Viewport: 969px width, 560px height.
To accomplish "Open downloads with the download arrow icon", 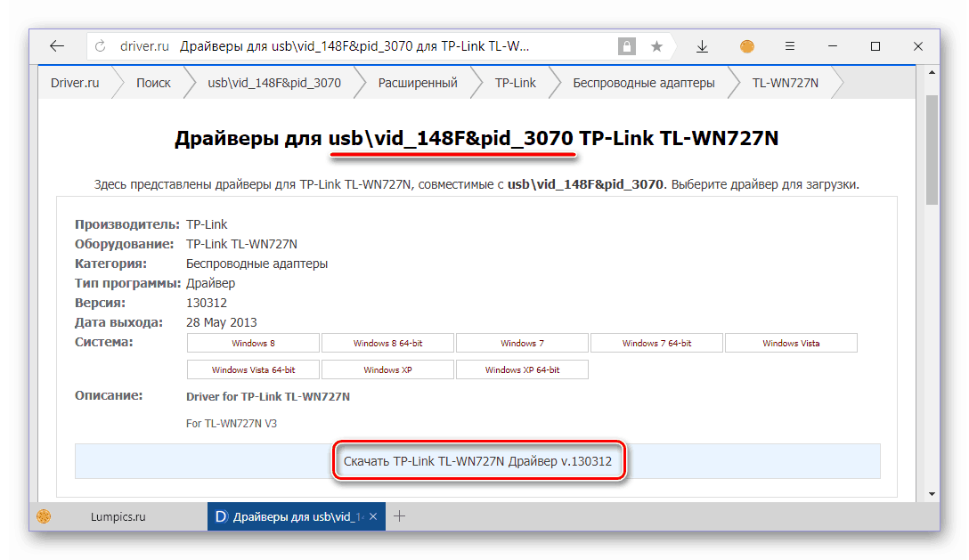I will coord(702,46).
